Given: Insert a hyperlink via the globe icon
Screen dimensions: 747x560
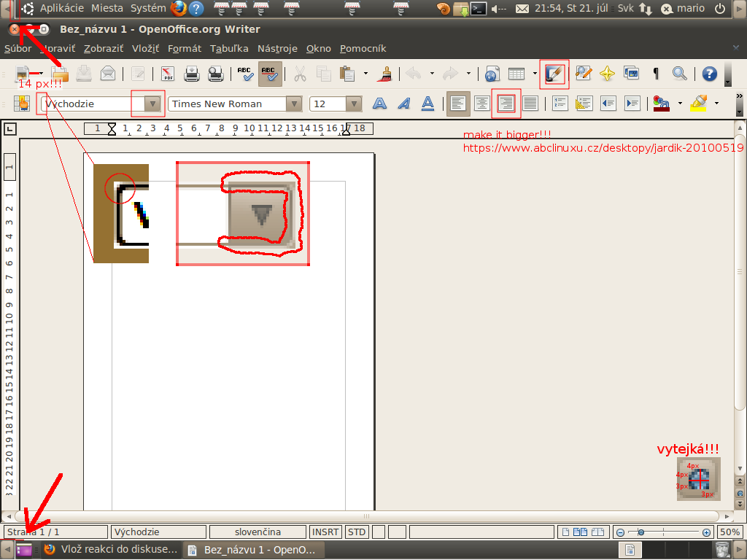Looking at the screenshot, I should tap(492, 74).
